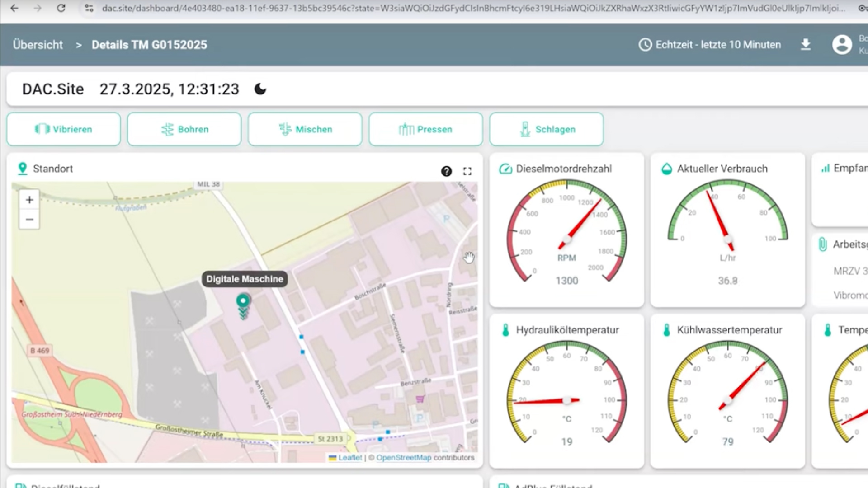
Task: Click the download icon in header
Action: 806,45
